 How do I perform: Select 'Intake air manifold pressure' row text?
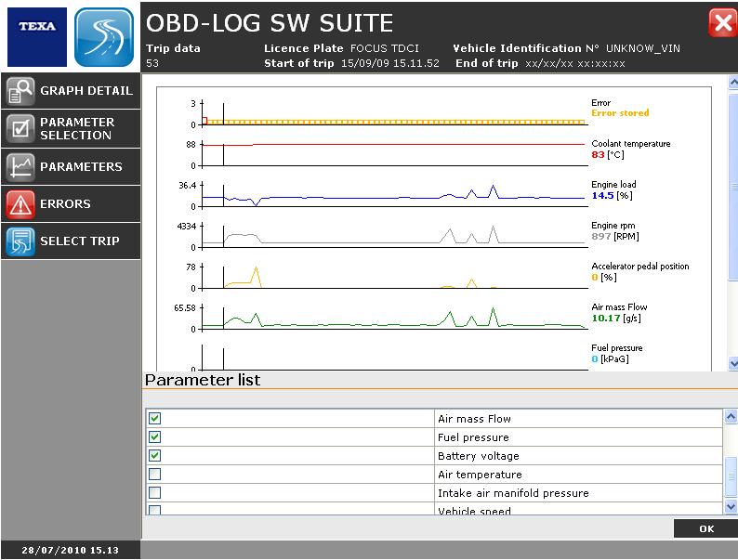[513, 493]
